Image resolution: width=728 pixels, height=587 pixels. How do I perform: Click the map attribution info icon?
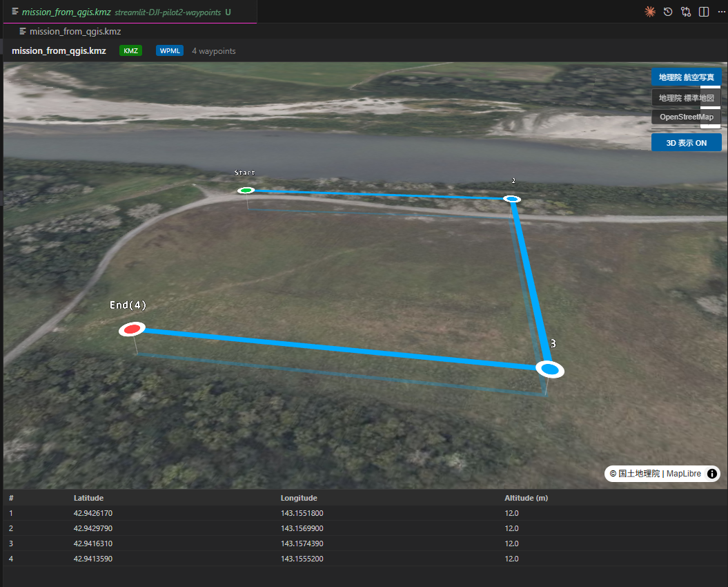coord(711,474)
